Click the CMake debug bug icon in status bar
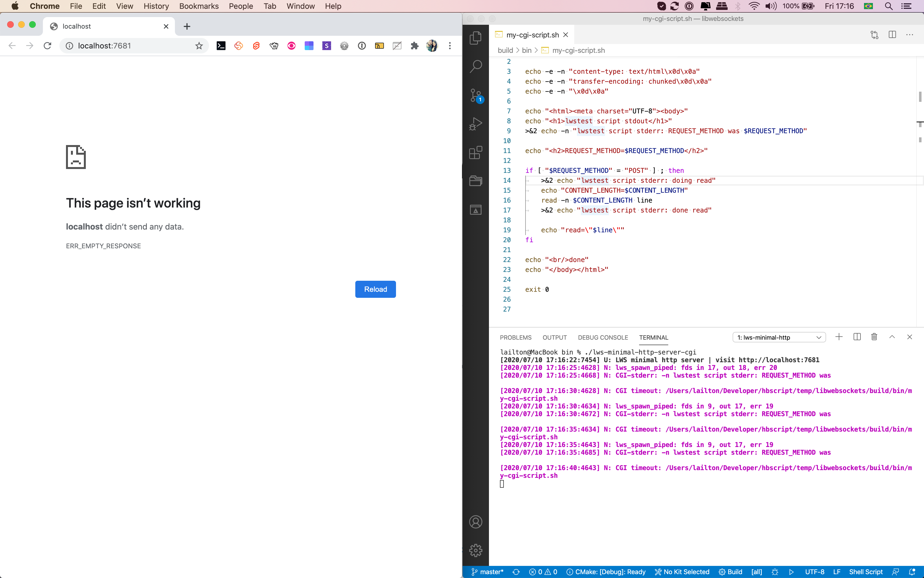This screenshot has height=578, width=924. (775, 572)
